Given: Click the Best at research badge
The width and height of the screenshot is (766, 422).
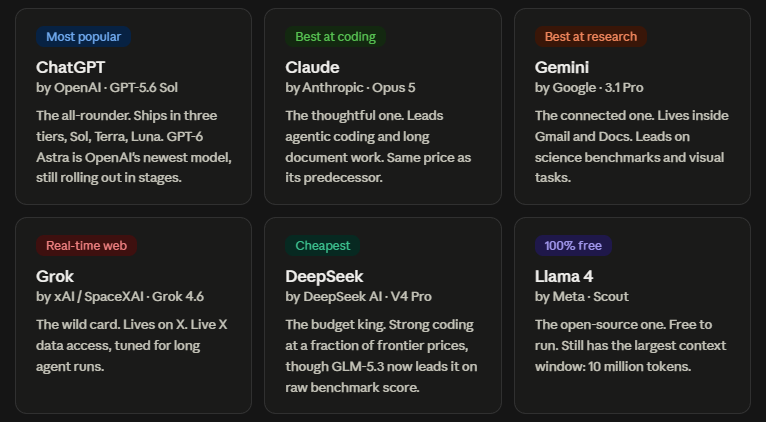Looking at the screenshot, I should tap(591, 37).
